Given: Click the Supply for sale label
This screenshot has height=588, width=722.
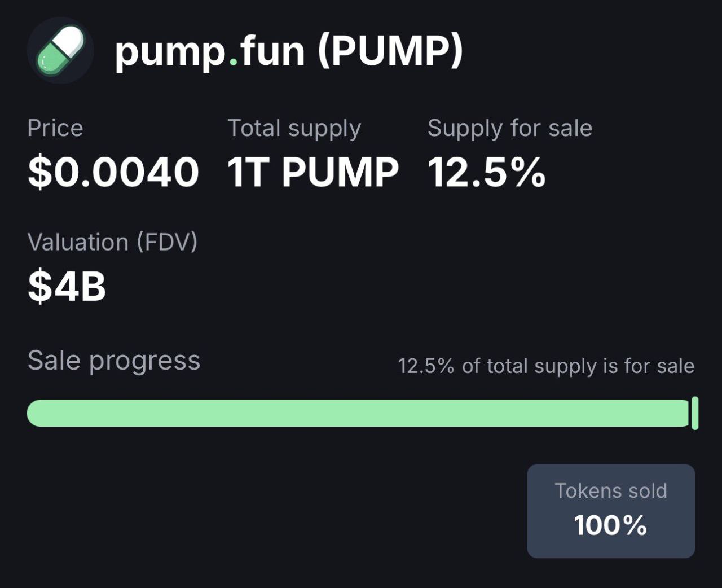Looking at the screenshot, I should [510, 128].
